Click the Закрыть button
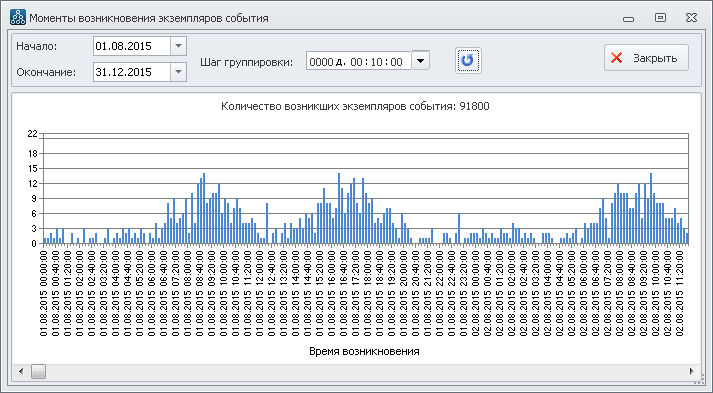713x393 pixels. point(646,58)
